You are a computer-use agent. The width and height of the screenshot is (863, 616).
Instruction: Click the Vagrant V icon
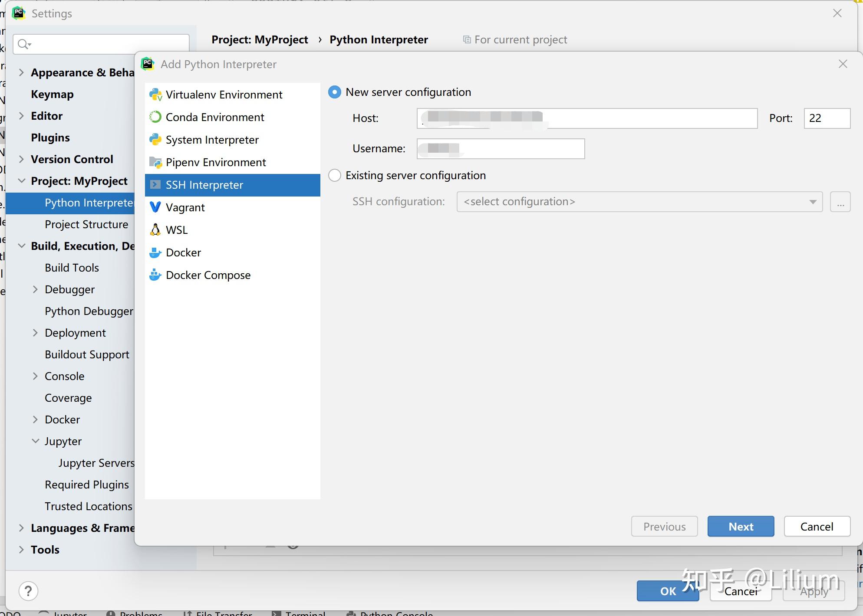click(x=155, y=207)
